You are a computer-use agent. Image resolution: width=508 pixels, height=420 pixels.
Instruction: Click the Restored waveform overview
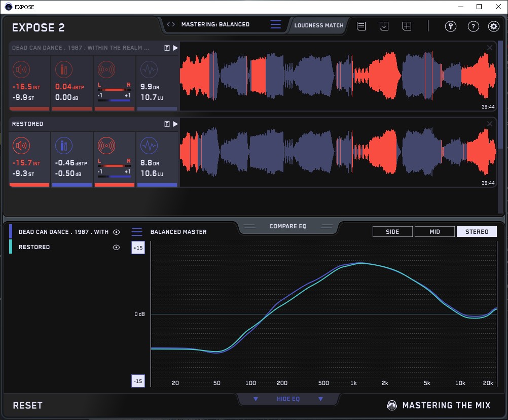tap(338, 152)
